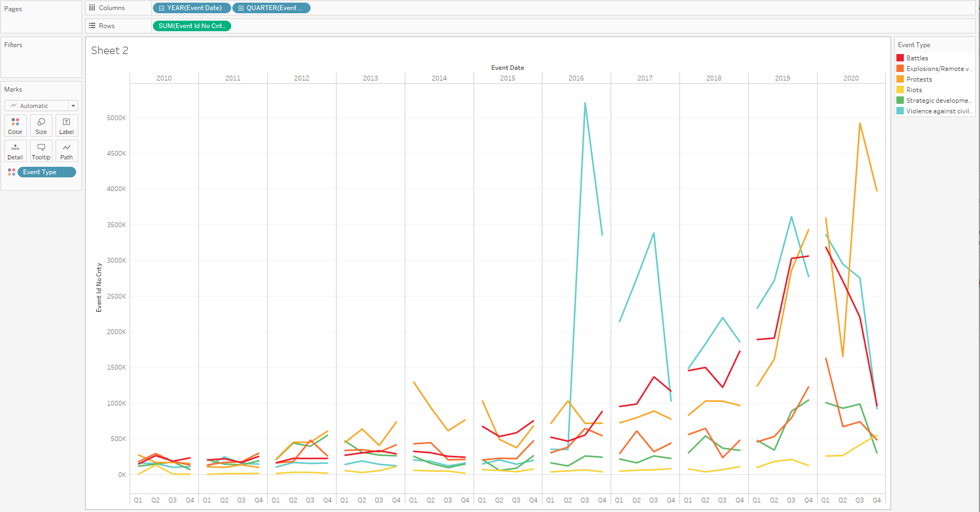Click the teal Violence against civilians swatch

[x=900, y=111]
